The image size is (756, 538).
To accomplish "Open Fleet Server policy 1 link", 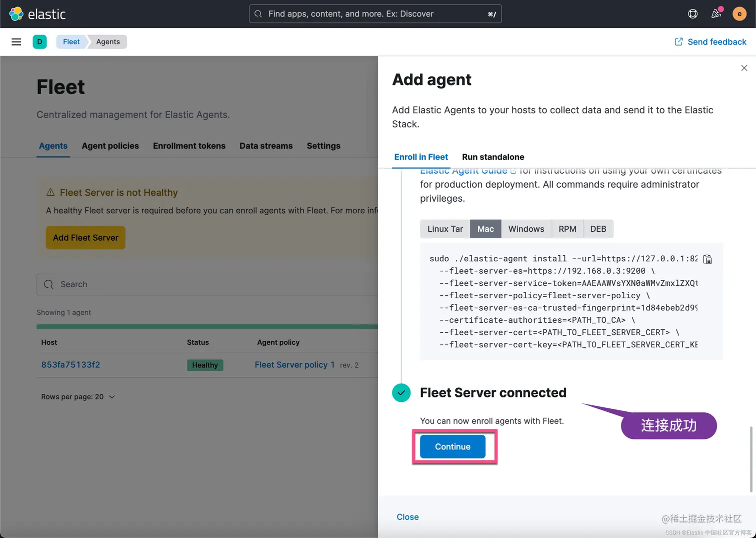I will pyautogui.click(x=294, y=365).
